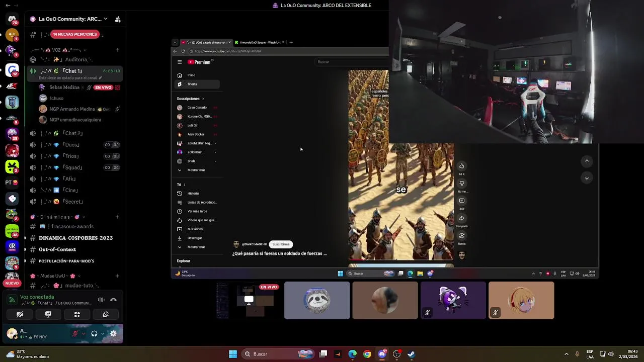Select the sloth avatar participant tile
Image resolution: width=644 pixels, height=362 pixels.
317,301
